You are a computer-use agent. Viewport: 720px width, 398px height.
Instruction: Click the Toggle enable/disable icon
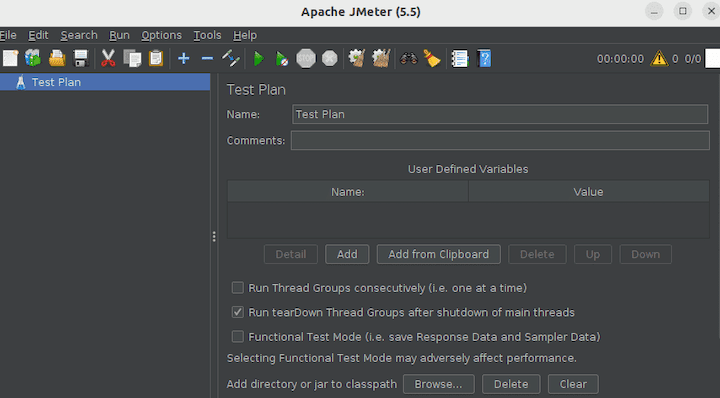pos(231,59)
